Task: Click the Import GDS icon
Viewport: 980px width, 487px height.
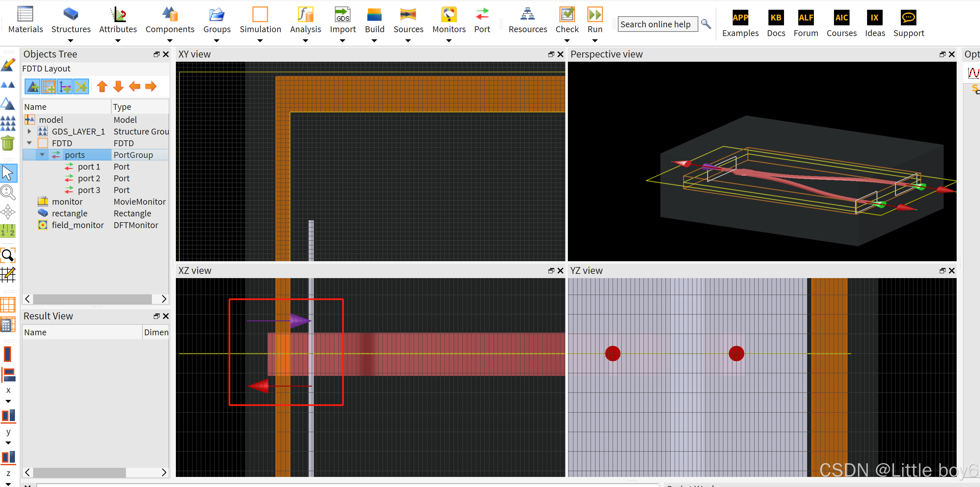Action: (342, 15)
